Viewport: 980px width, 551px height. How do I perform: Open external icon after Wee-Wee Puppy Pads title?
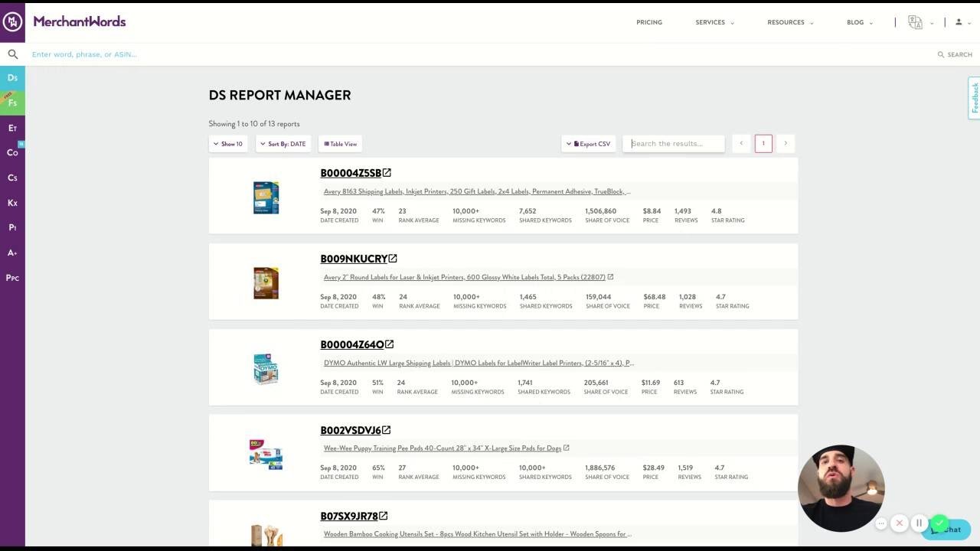(566, 448)
